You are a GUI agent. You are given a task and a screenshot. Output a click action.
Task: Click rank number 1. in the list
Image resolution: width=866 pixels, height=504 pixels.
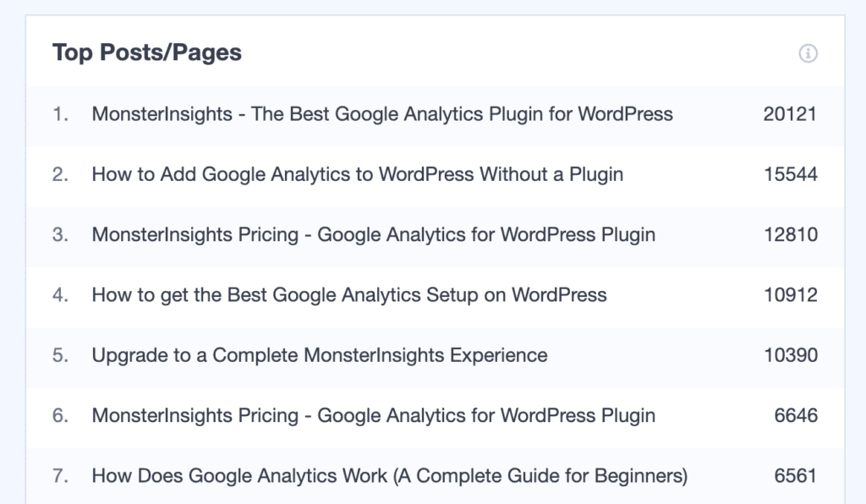coord(60,114)
